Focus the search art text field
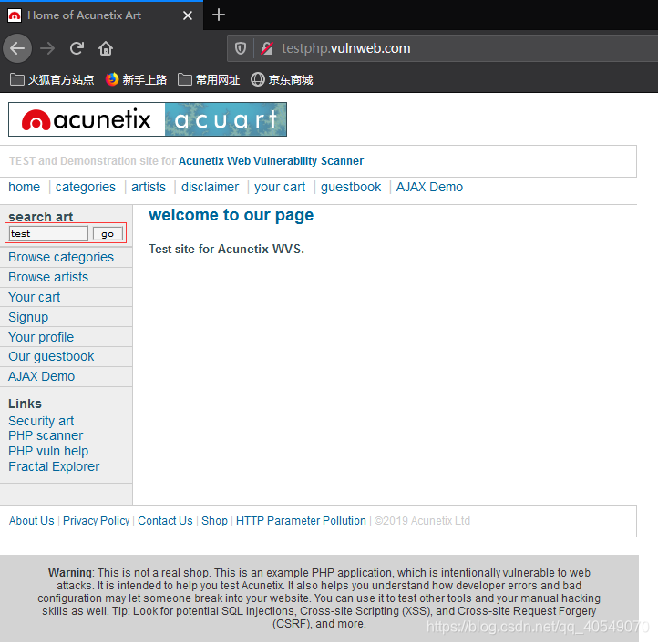Screen dimensions: 658x644 pos(48,234)
